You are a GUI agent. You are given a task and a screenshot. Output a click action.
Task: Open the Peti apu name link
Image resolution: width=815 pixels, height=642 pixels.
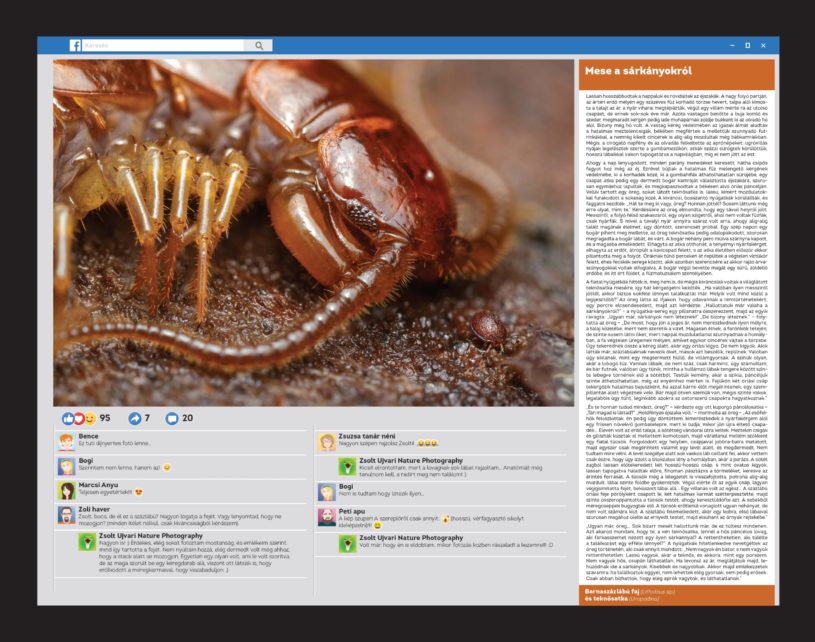[352, 511]
